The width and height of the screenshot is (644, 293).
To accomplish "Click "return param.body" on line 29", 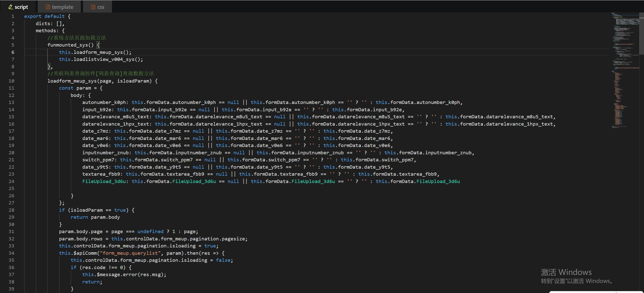I will tap(95, 217).
